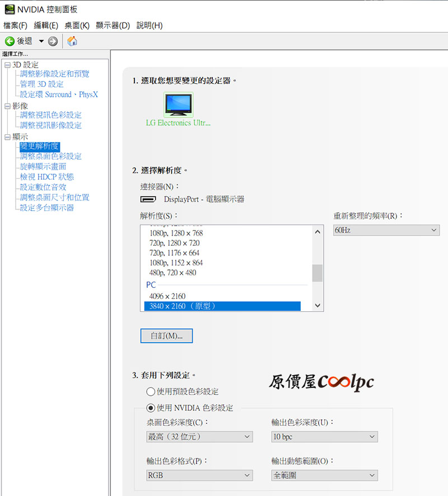Image resolution: width=448 pixels, height=496 pixels.
Task: Open the 顯示器(D) menu
Action: pyautogui.click(x=113, y=26)
